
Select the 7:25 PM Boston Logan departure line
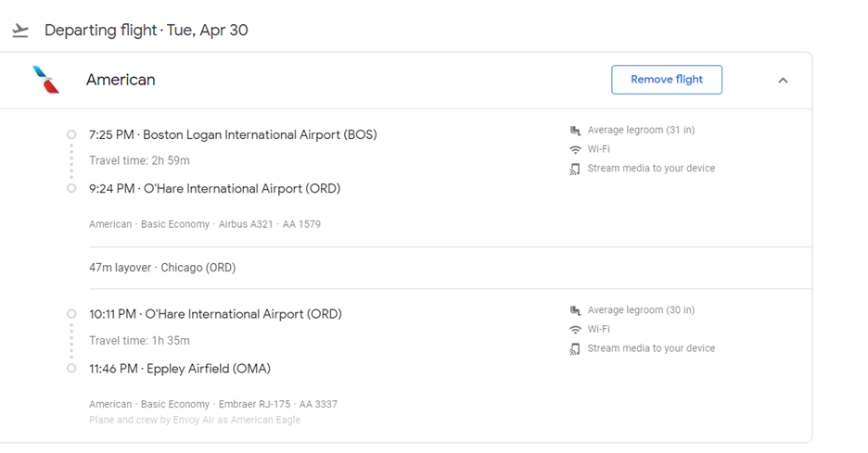tap(233, 134)
